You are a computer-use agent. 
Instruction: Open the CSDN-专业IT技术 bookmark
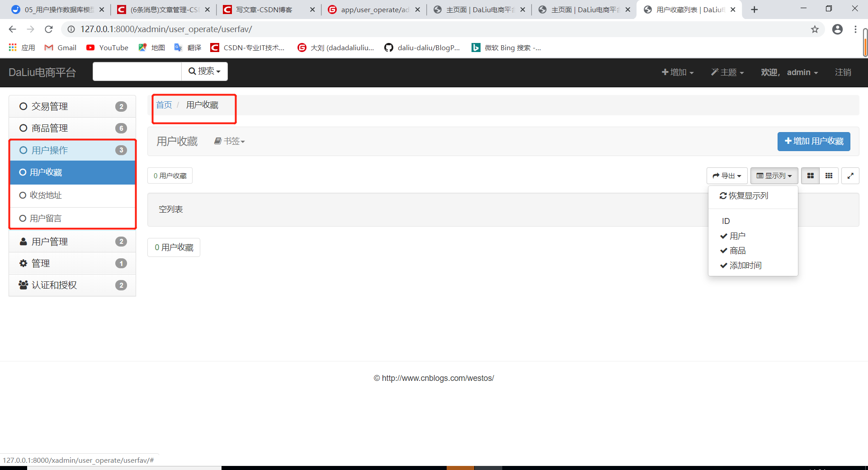click(x=248, y=47)
